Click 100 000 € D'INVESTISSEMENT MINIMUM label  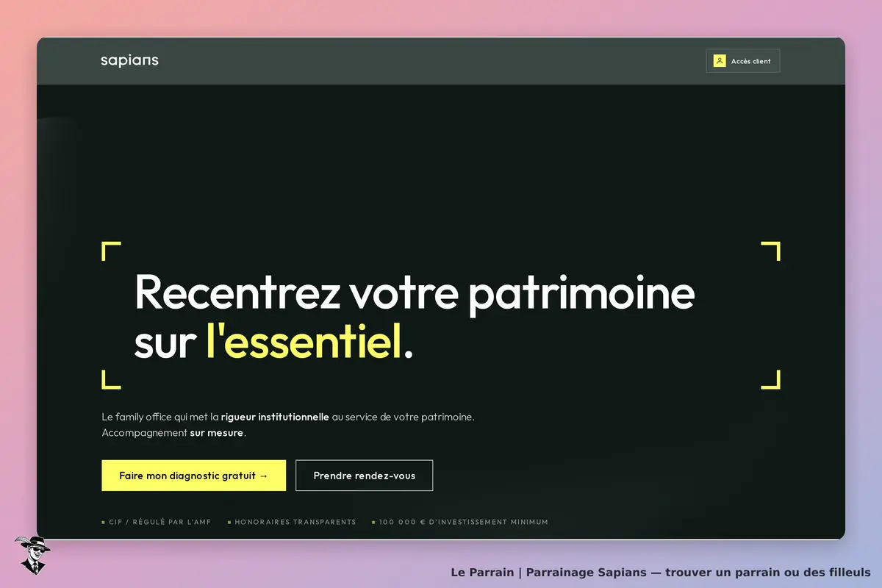point(463,522)
